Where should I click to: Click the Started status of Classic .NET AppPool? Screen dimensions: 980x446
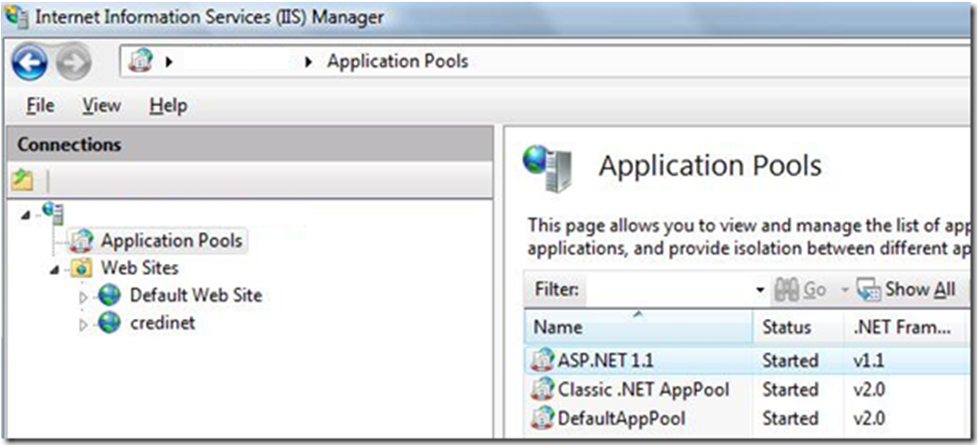(790, 389)
